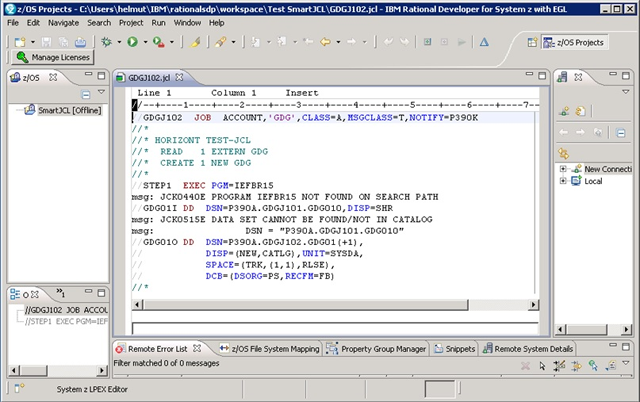Open the Run dropdown arrow
640x402 pixels.
pyautogui.click(x=145, y=42)
